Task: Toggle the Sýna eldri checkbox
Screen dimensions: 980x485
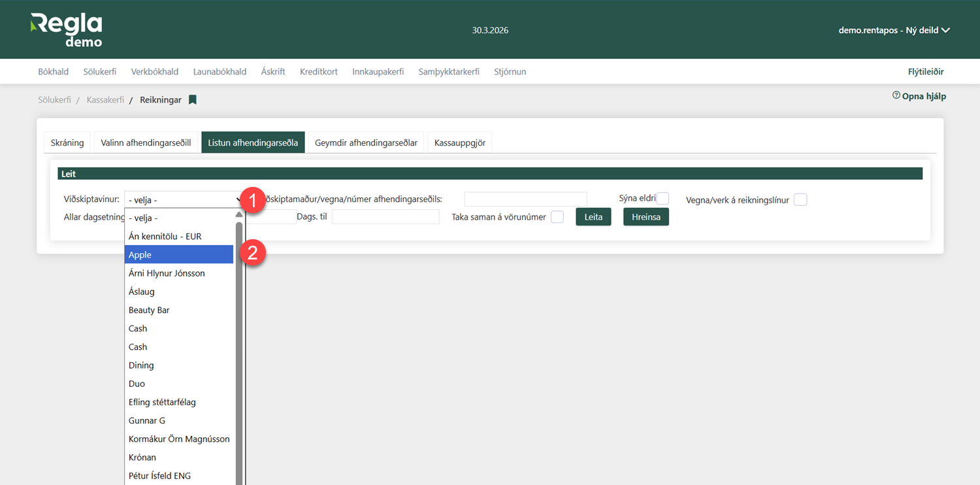Action: point(662,199)
